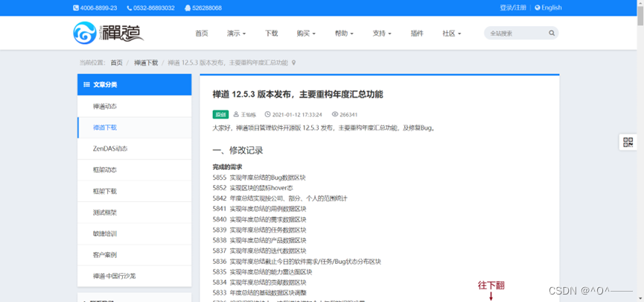Open 插件 in navigation bar
The height and width of the screenshot is (302, 644).
point(417,34)
